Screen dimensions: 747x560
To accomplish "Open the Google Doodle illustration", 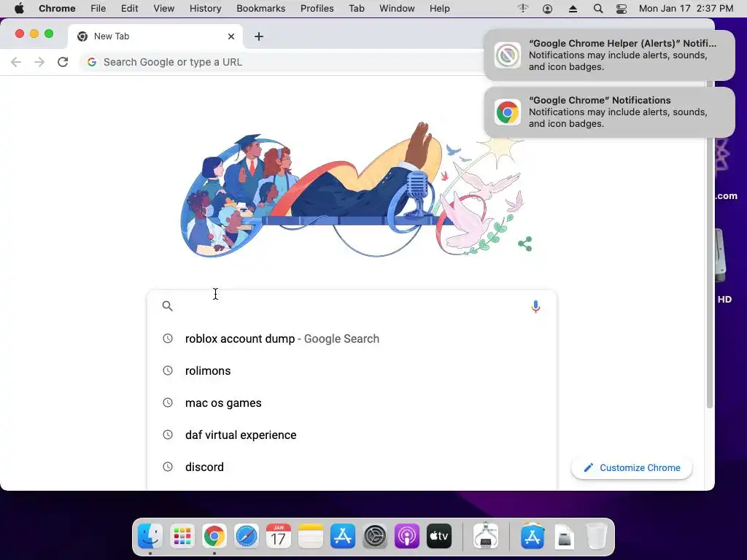I will (352, 190).
